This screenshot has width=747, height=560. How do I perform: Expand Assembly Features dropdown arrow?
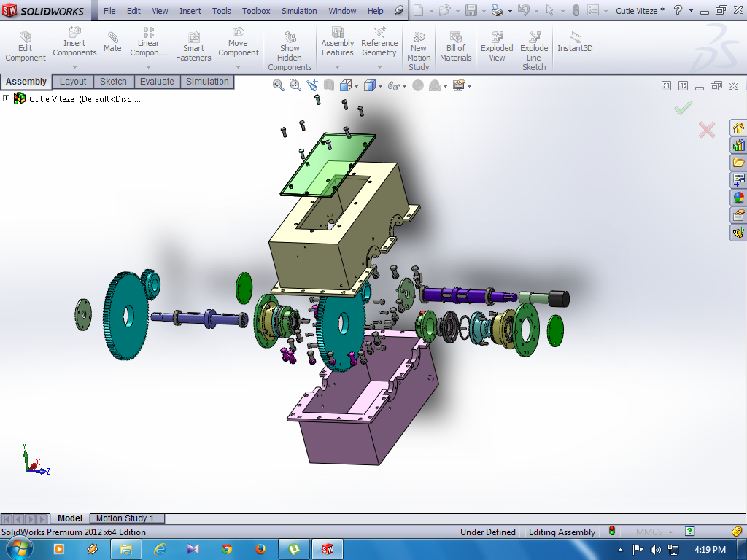(x=337, y=67)
